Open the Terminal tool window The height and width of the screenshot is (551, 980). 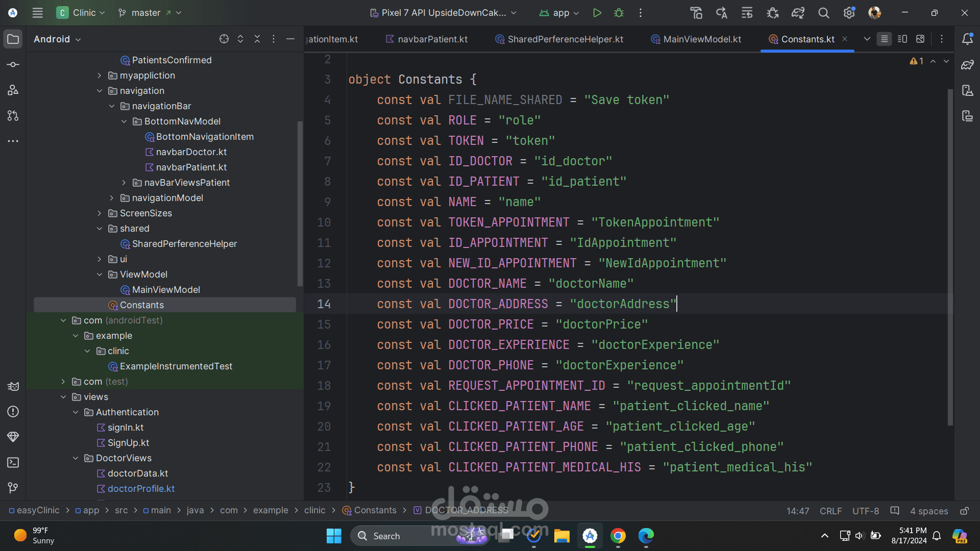tap(13, 463)
